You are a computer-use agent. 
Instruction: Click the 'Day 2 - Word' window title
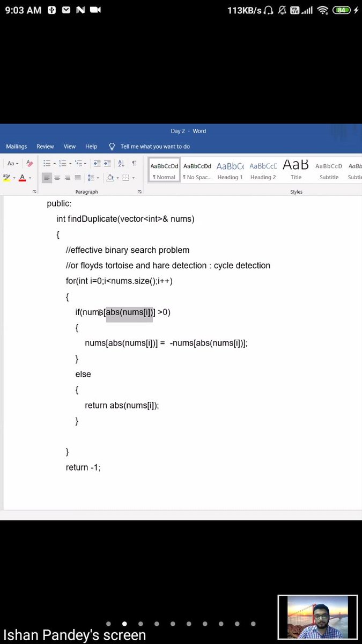(188, 131)
